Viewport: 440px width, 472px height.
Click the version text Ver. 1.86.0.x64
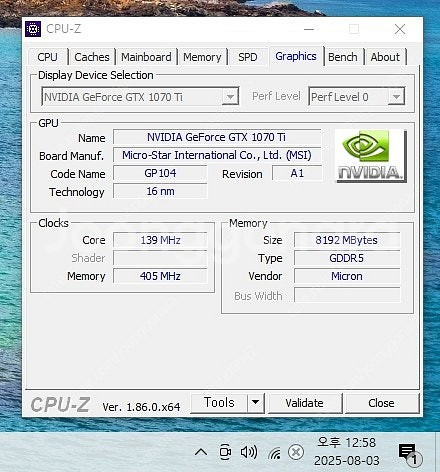pyautogui.click(x=141, y=407)
